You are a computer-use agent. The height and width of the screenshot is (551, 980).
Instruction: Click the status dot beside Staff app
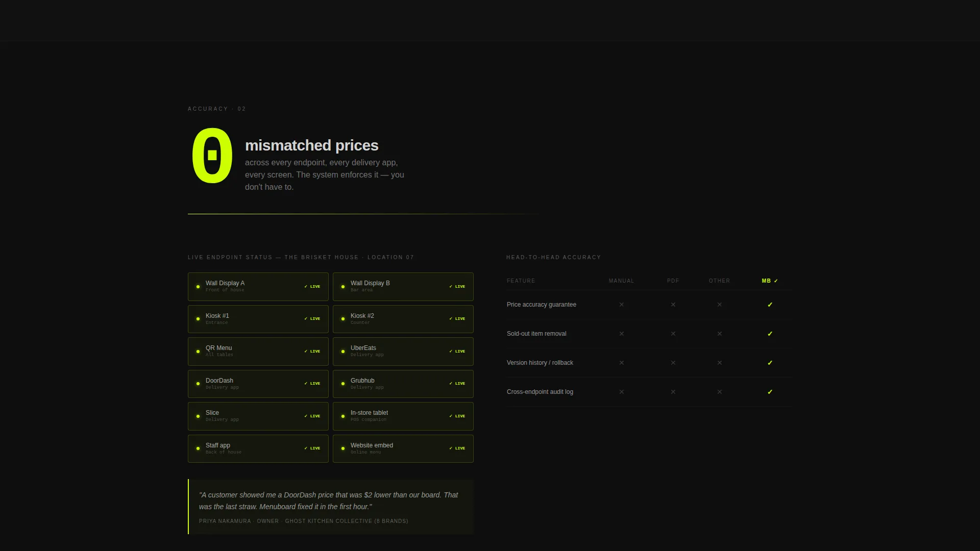198,448
